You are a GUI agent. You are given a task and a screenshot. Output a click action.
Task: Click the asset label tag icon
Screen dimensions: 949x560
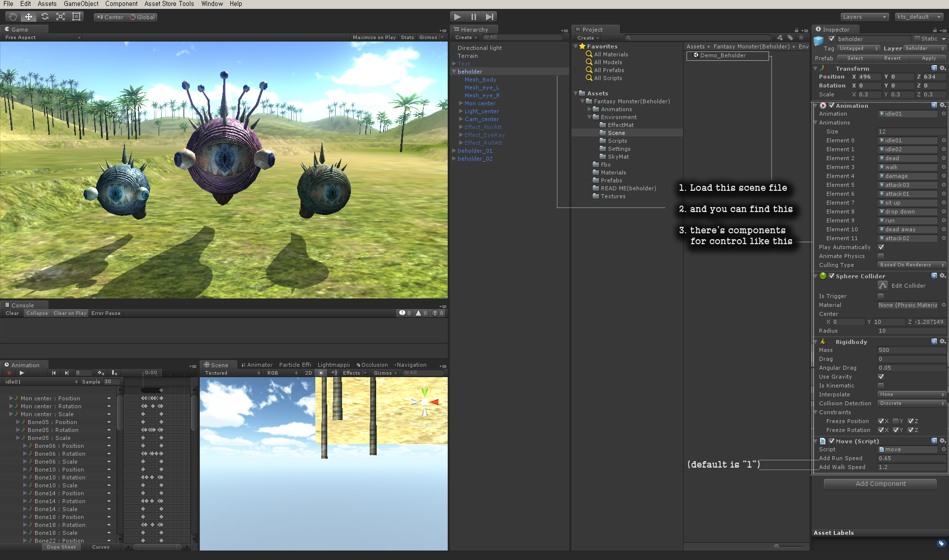(941, 544)
